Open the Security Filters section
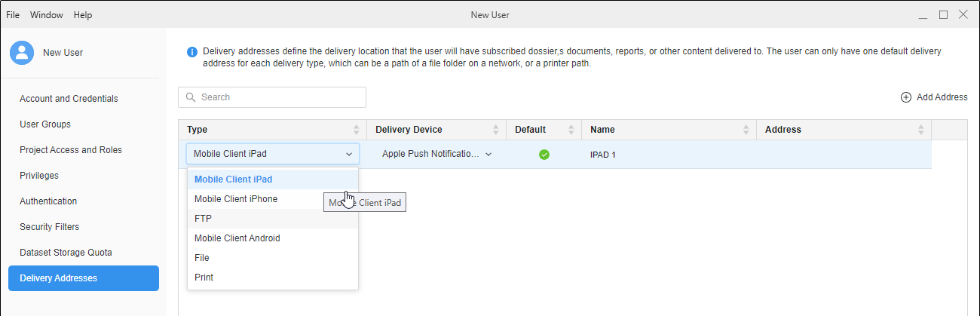This screenshot has width=980, height=316. [49, 227]
